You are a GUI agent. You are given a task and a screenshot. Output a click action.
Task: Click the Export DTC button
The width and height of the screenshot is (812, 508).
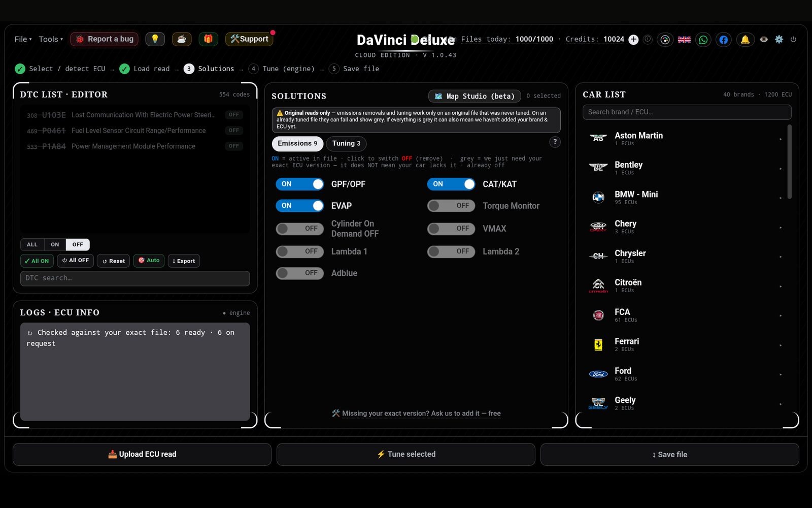tap(184, 261)
